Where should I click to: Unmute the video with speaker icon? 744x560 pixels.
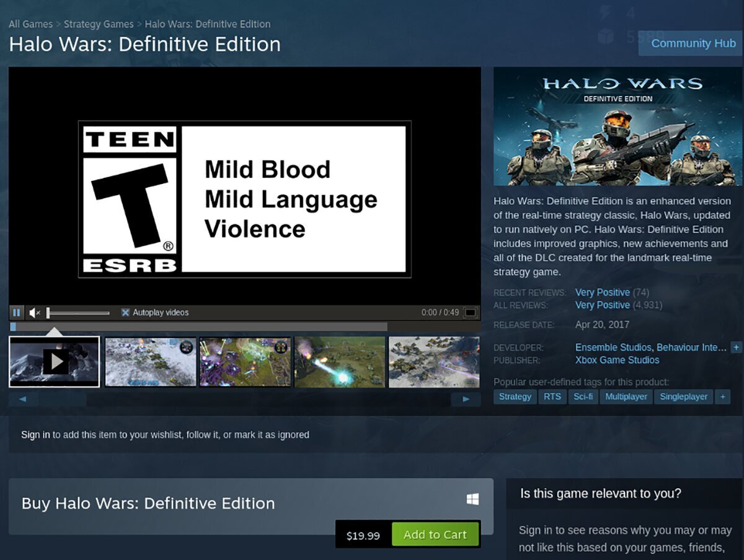(x=35, y=313)
